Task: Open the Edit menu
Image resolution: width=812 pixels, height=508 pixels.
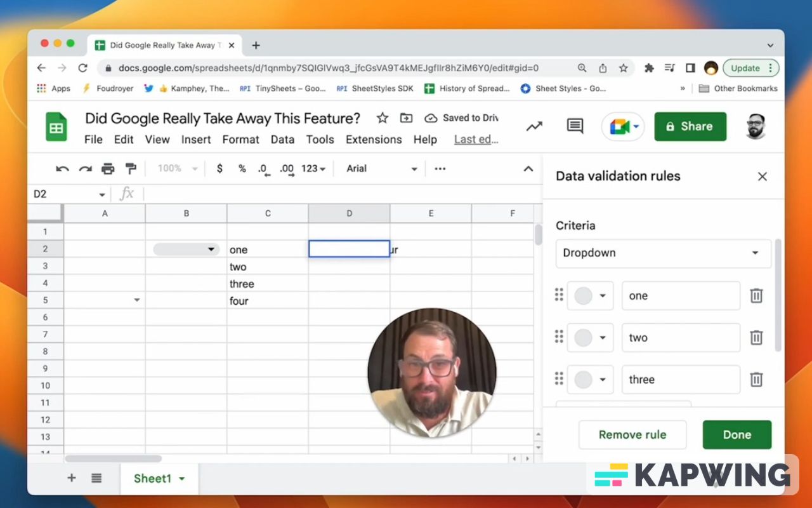Action: pyautogui.click(x=124, y=140)
